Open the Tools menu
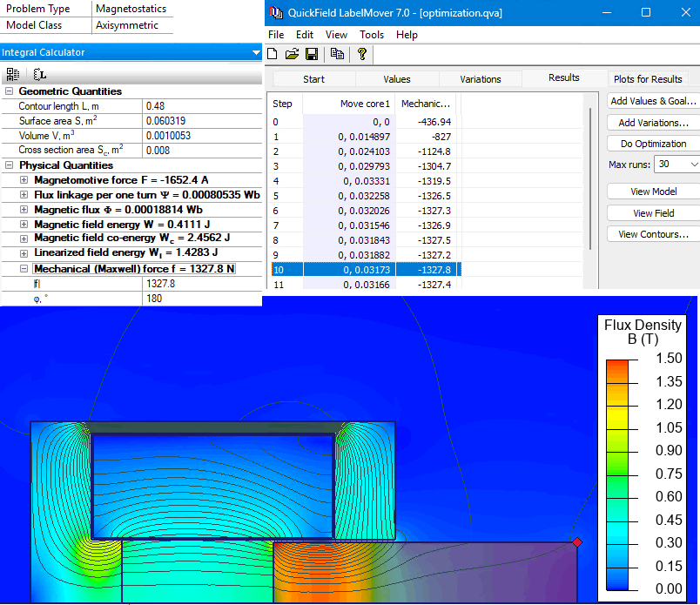 [372, 35]
